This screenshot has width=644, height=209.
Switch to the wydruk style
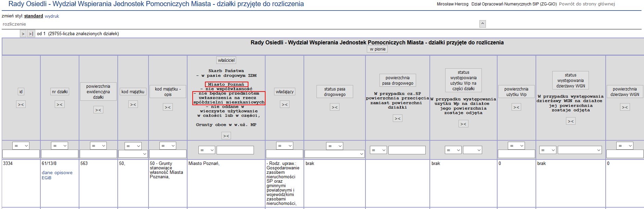[x=52, y=16]
